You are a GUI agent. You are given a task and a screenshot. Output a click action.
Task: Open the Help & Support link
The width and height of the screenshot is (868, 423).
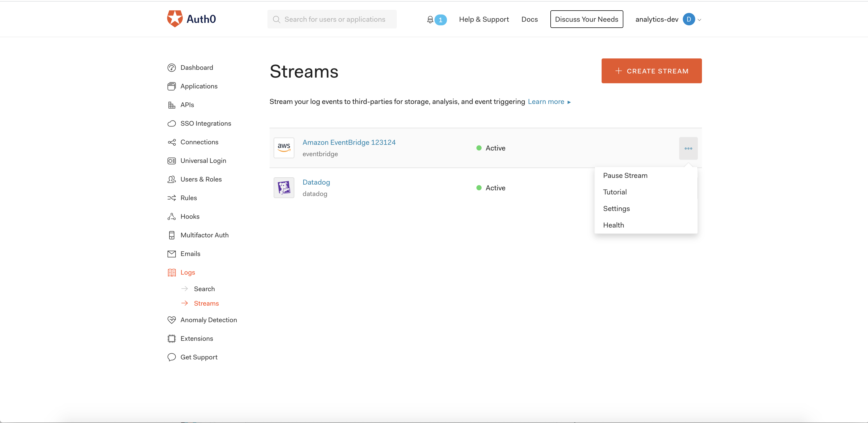pos(484,20)
